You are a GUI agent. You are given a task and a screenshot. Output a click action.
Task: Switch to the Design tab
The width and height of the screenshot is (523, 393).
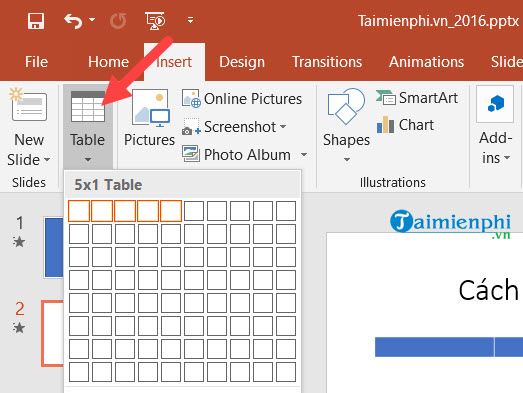click(x=242, y=62)
